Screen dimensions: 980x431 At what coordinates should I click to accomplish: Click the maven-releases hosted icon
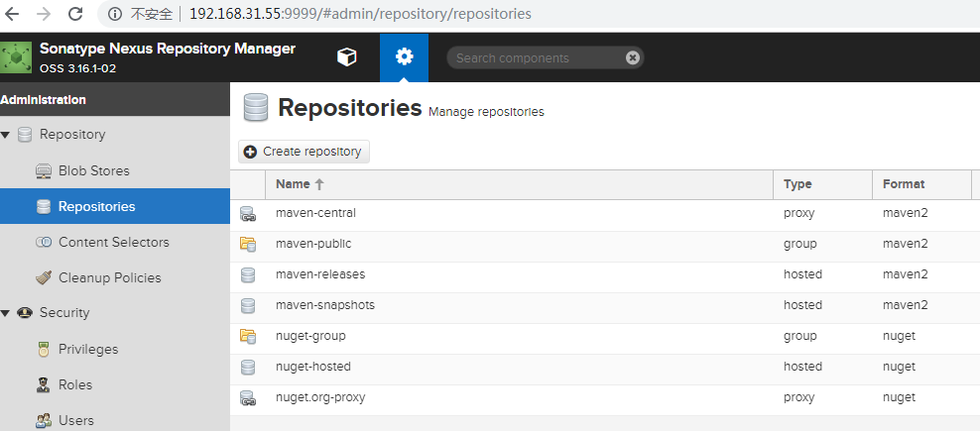(248, 274)
